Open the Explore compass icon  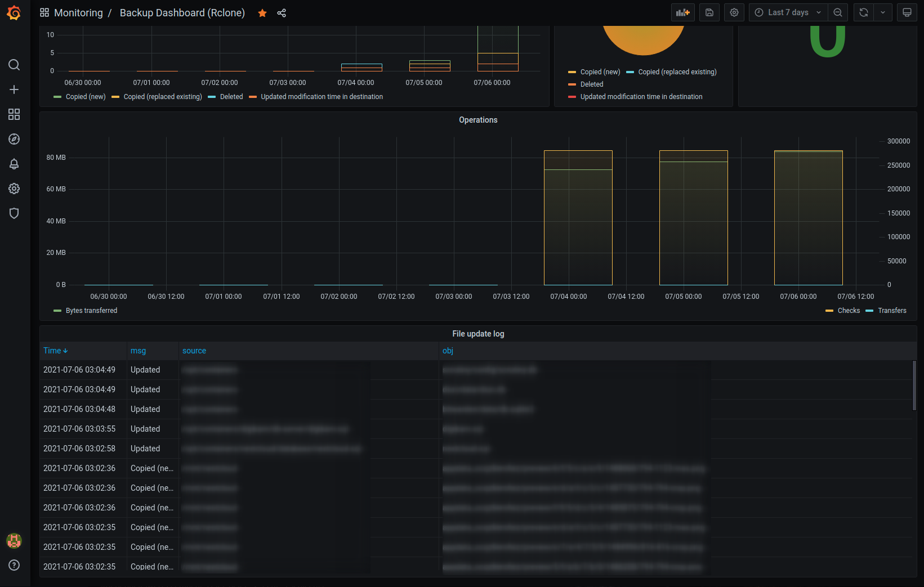14,139
